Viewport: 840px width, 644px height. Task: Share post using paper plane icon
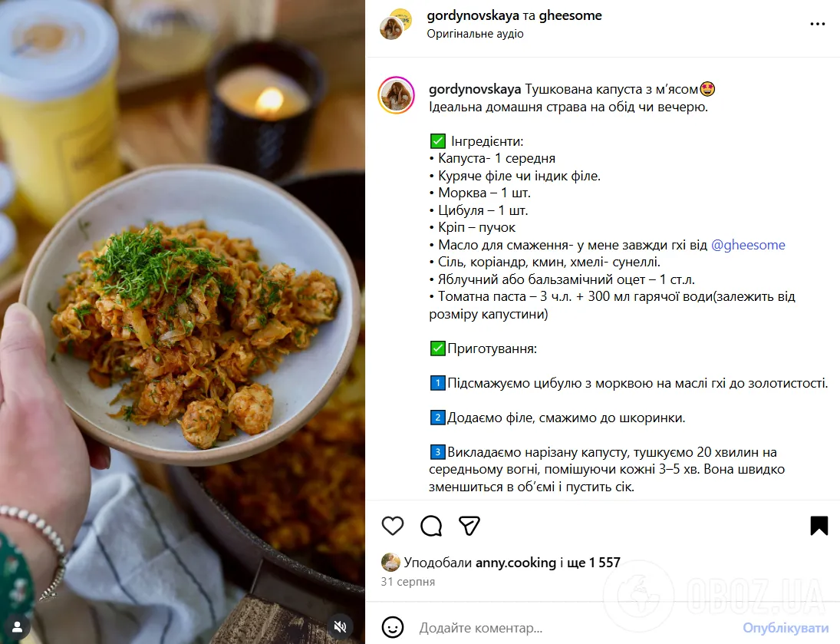pyautogui.click(x=469, y=526)
